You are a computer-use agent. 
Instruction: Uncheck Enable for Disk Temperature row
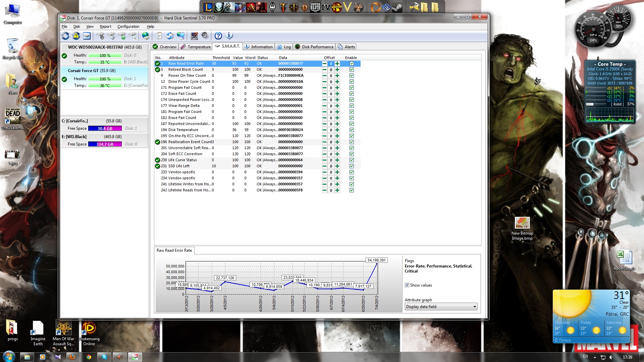pyautogui.click(x=352, y=130)
